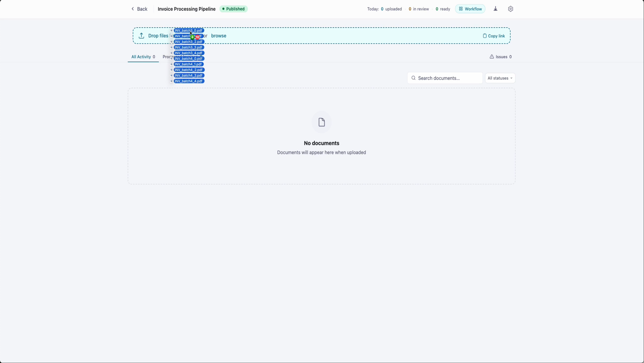Click the empty document icon

point(321,122)
